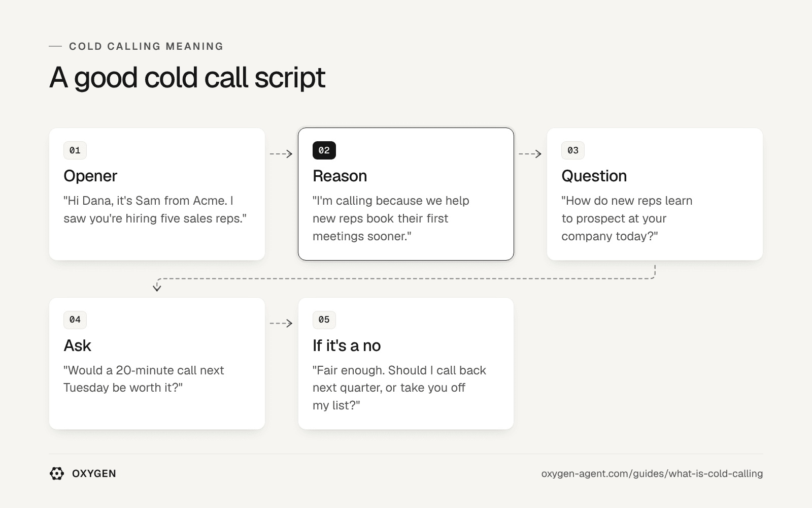Viewport: 812px width, 508px height.
Task: Click the 04 step number badge
Action: pyautogui.click(x=75, y=320)
